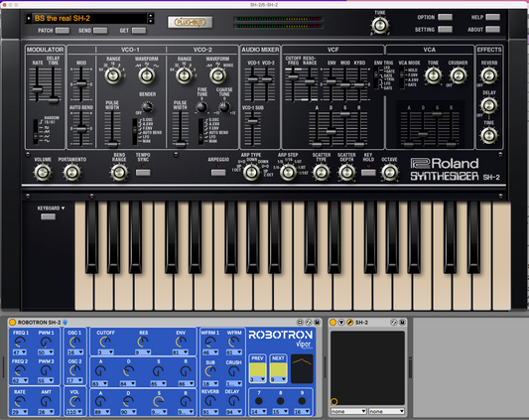Click the PATCH button
Image resolution: width=529 pixels, height=420 pixels.
click(63, 31)
